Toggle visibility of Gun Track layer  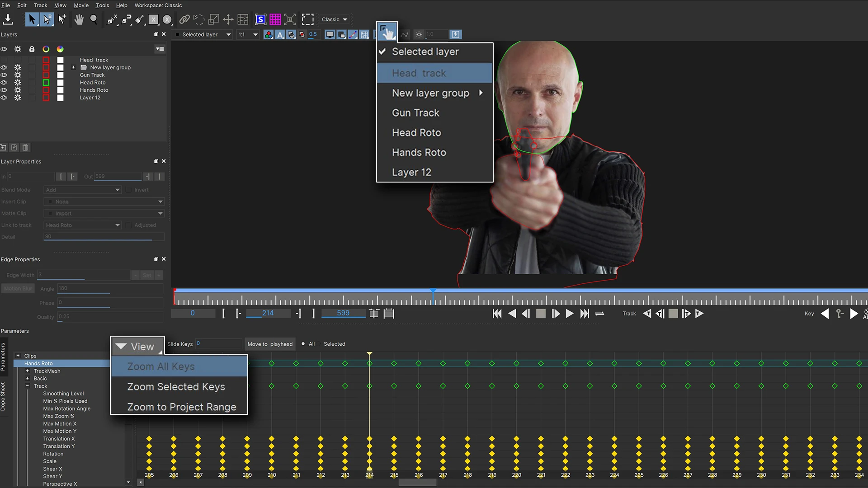click(x=5, y=75)
